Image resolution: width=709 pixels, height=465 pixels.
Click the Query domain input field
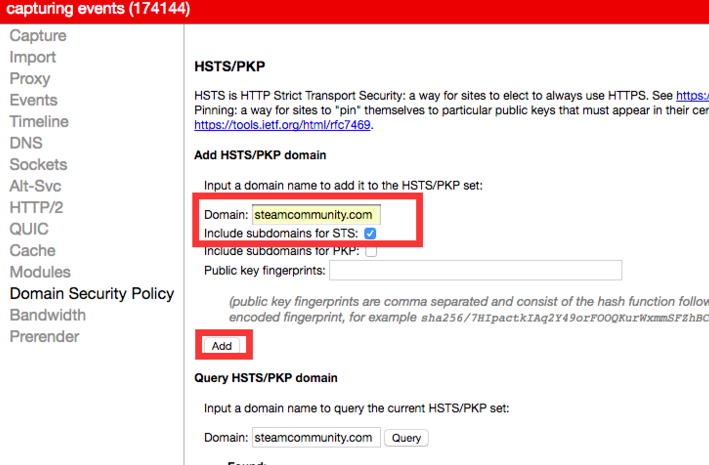[316, 437]
